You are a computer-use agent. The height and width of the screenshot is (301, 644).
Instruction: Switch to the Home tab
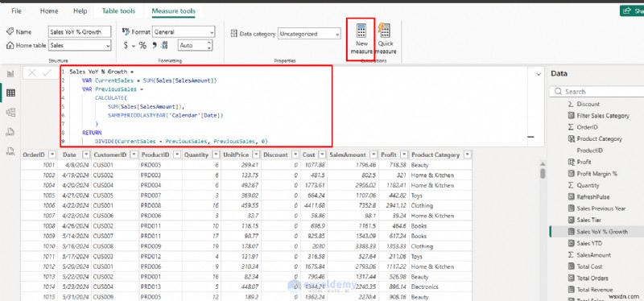click(x=49, y=11)
